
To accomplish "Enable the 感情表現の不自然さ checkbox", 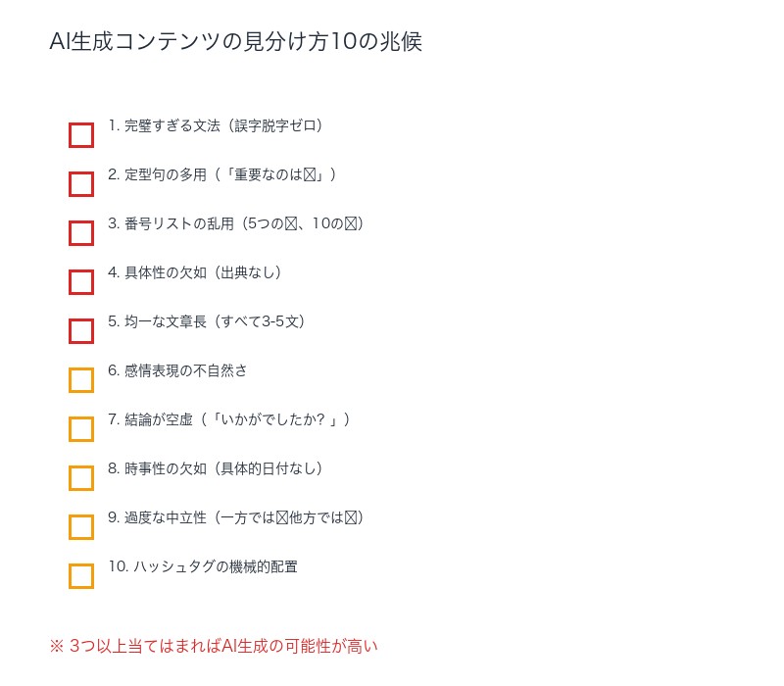I will (81, 380).
